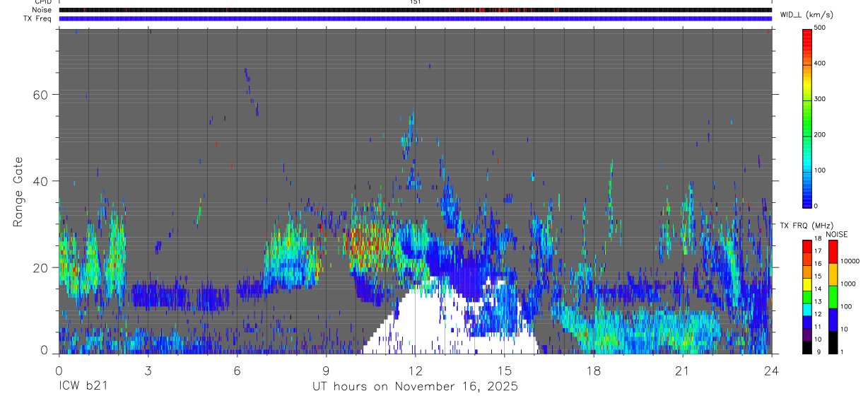Click the 24 label on UT hours axis
This screenshot has width=868, height=401.
coord(772,371)
